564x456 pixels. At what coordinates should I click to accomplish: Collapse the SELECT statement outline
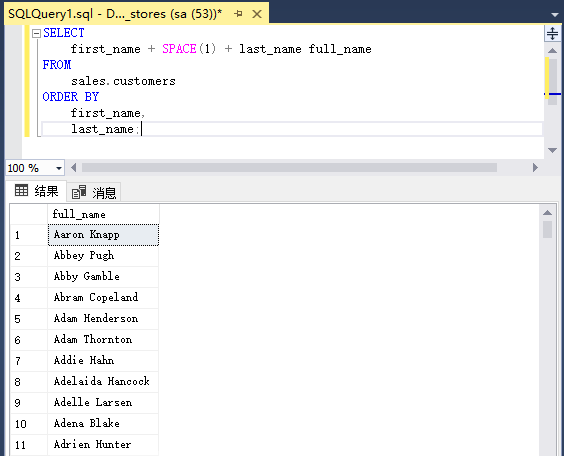36,33
